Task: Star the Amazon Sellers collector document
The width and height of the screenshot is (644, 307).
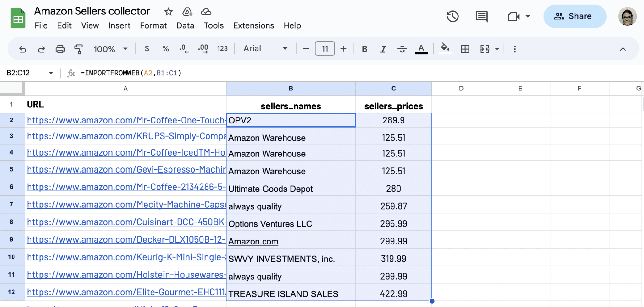Action: coord(169,12)
